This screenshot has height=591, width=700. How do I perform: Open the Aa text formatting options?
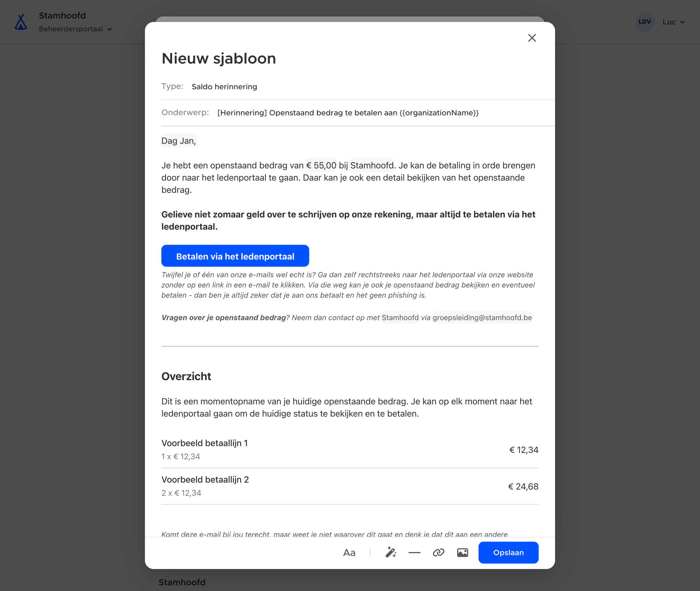point(349,552)
